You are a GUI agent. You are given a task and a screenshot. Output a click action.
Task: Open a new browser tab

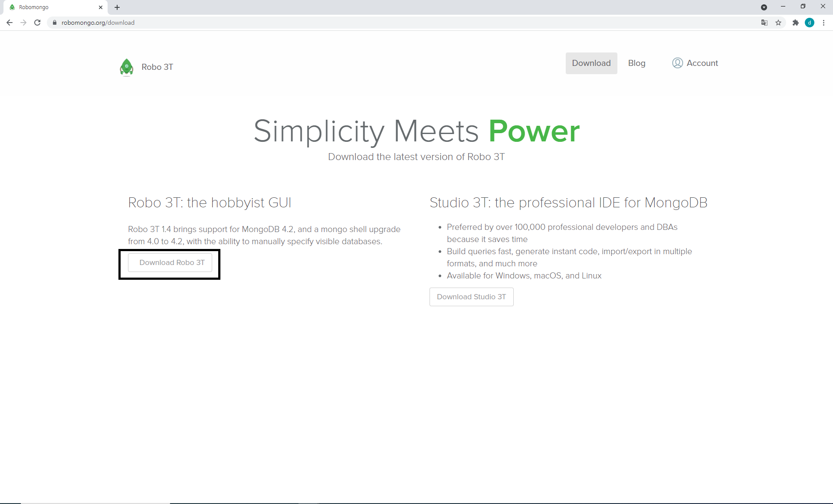pos(117,7)
